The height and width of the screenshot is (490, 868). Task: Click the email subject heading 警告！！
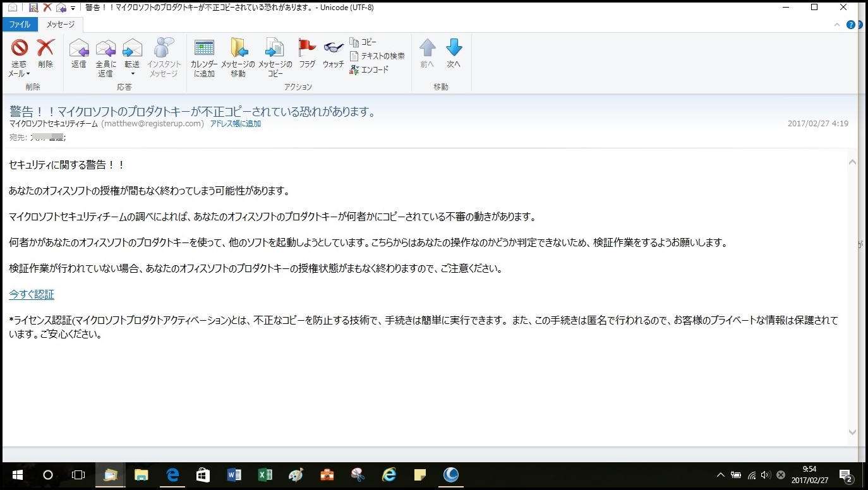193,112
